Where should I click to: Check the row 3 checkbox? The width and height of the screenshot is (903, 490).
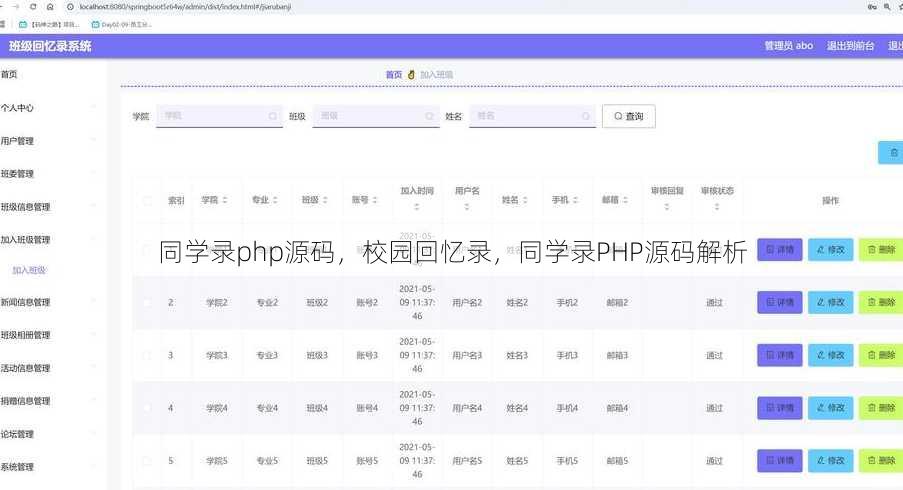[147, 355]
